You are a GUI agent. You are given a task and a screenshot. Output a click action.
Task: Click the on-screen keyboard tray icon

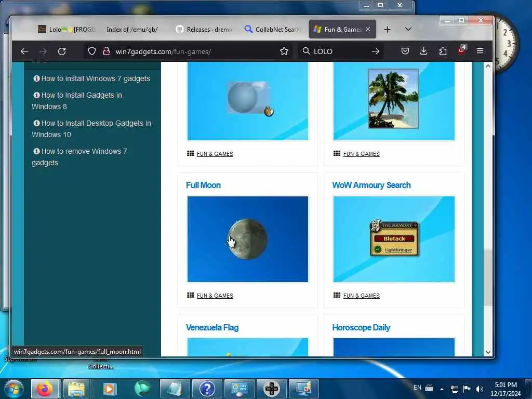point(429,388)
